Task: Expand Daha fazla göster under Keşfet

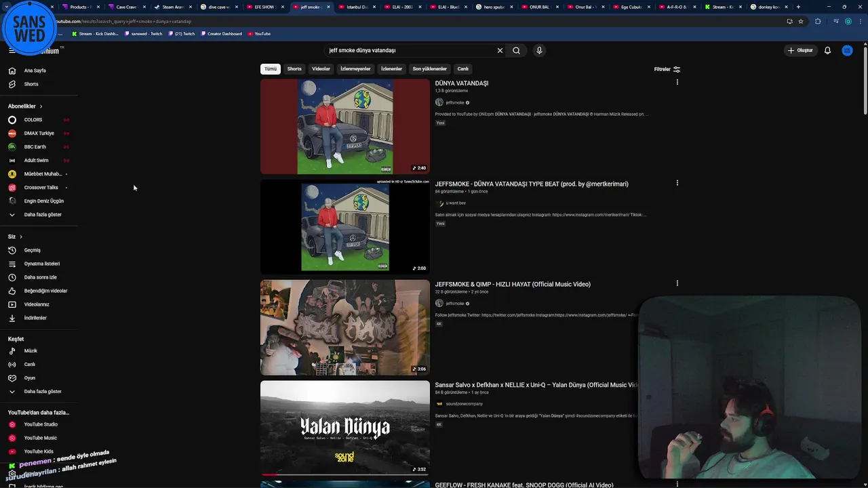Action: [x=42, y=392]
